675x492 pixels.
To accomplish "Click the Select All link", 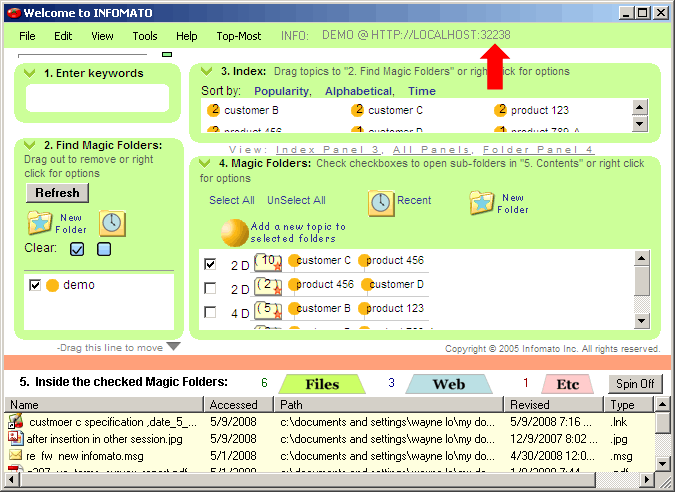I will click(232, 200).
